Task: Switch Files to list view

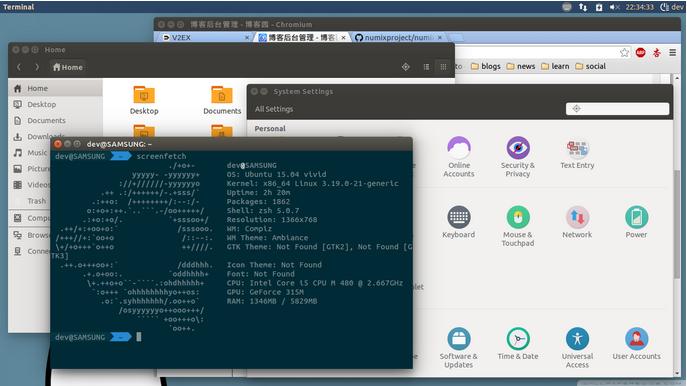Action: click(x=426, y=67)
